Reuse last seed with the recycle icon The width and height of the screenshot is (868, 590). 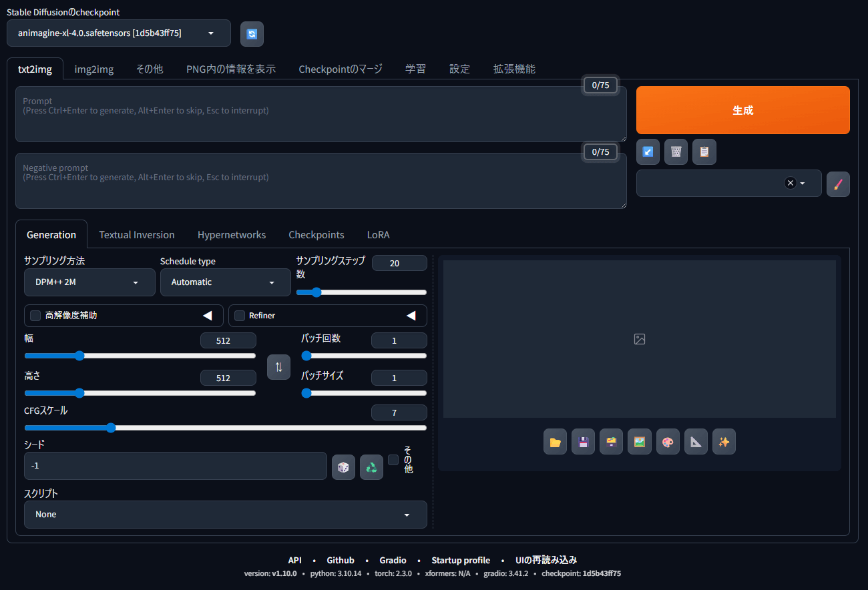371,467
